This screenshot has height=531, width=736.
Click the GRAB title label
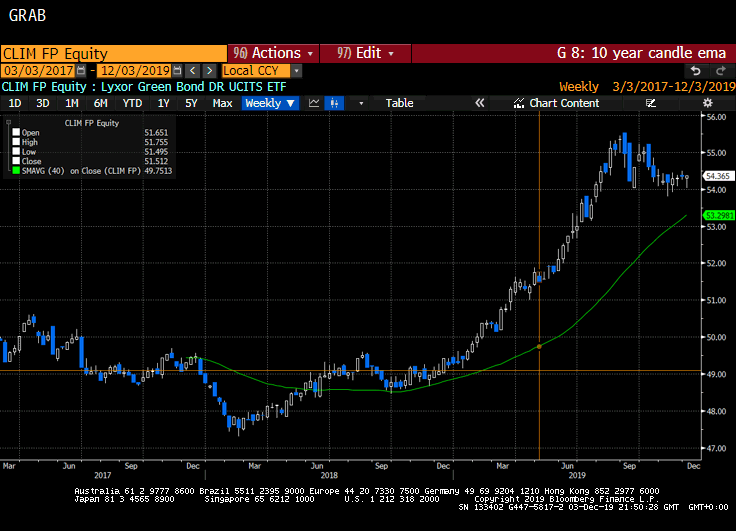tap(27, 15)
